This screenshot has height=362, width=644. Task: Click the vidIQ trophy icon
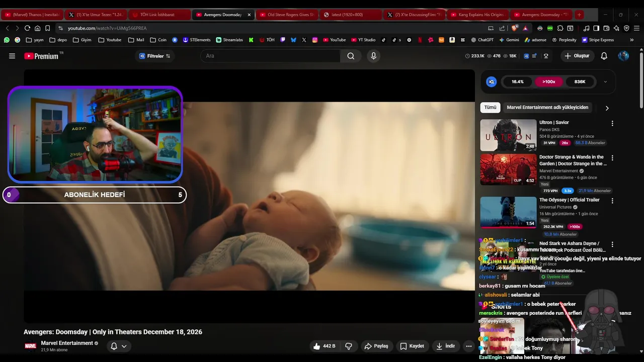tap(546, 56)
